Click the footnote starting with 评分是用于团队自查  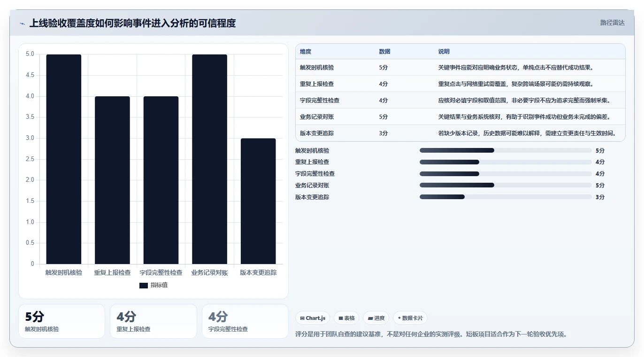[x=431, y=334]
